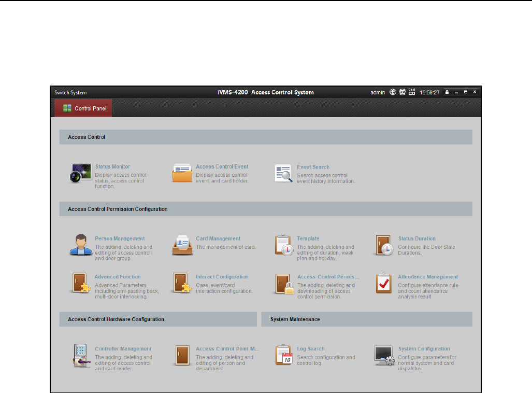Image resolution: width=532 pixels, height=393 pixels.
Task: Click 'The management of card.' description
Action: pos(226,247)
